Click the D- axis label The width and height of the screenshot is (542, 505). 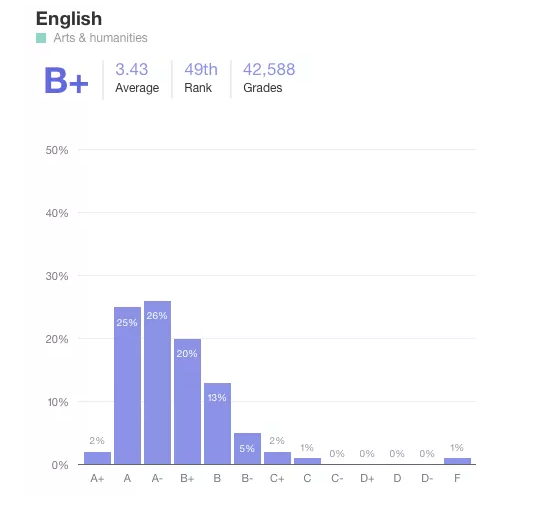pos(427,478)
